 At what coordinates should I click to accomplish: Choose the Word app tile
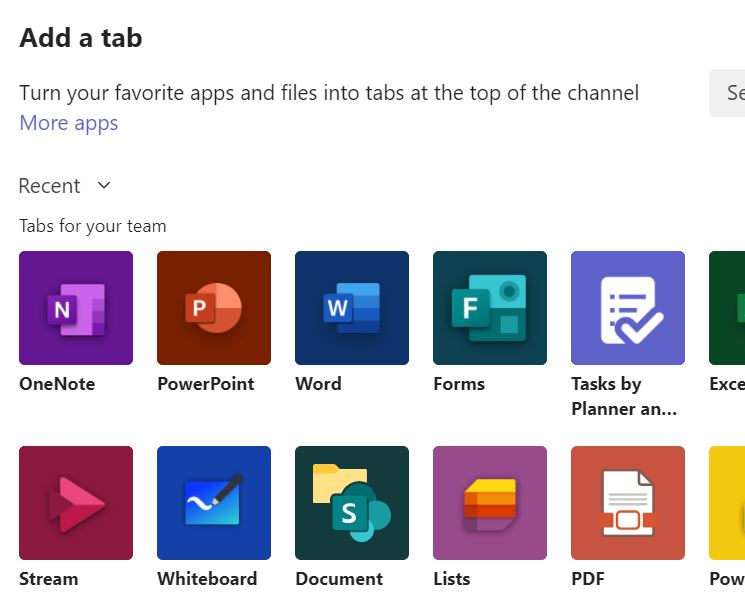click(x=352, y=308)
